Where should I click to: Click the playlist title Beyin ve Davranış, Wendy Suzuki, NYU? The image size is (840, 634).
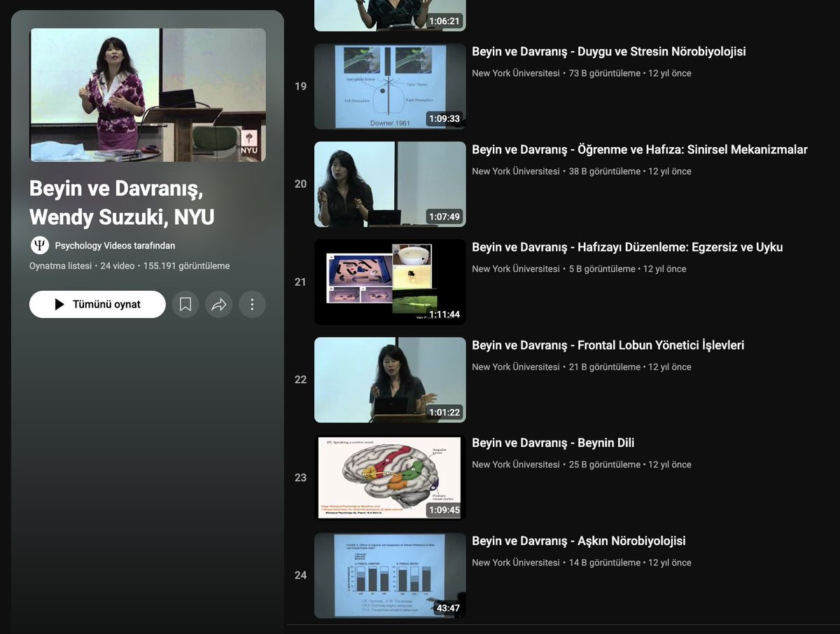pos(122,203)
